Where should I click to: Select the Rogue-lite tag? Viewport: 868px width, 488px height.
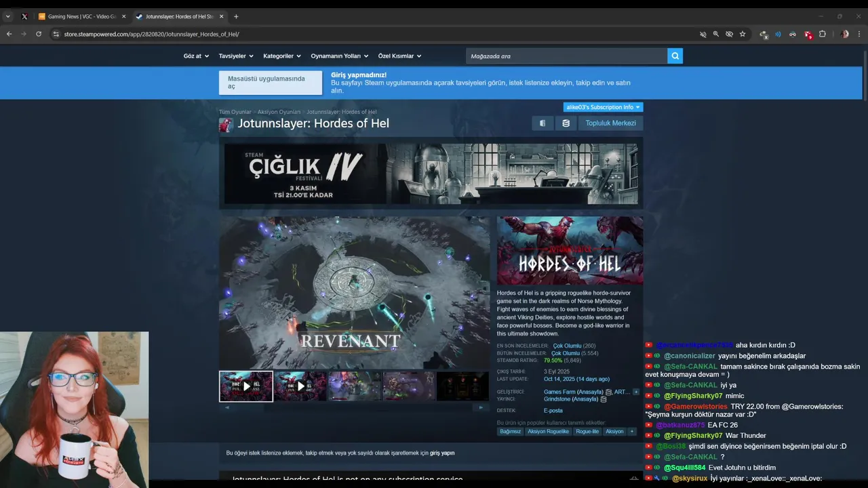[x=587, y=431]
